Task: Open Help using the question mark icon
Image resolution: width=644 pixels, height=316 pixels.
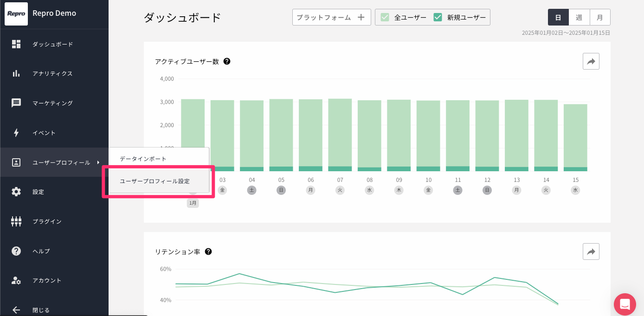Action: 16,251
